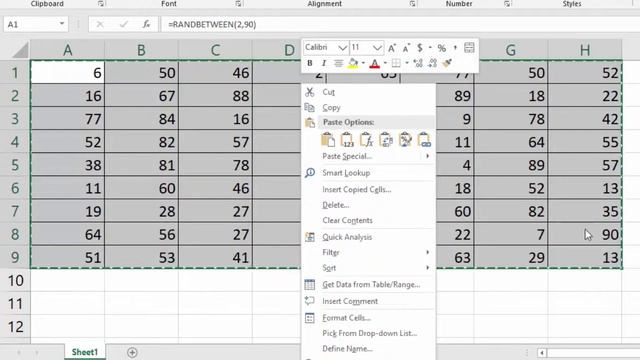This screenshot has width=640, height=360.
Task: Open the Calibri font name dropdown
Action: [x=342, y=48]
